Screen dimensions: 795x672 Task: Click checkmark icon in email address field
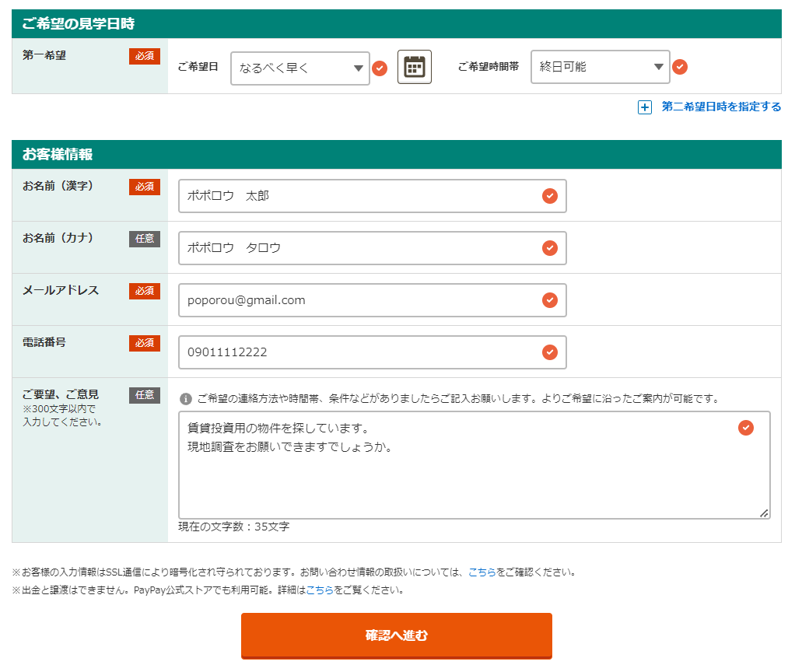tap(550, 300)
